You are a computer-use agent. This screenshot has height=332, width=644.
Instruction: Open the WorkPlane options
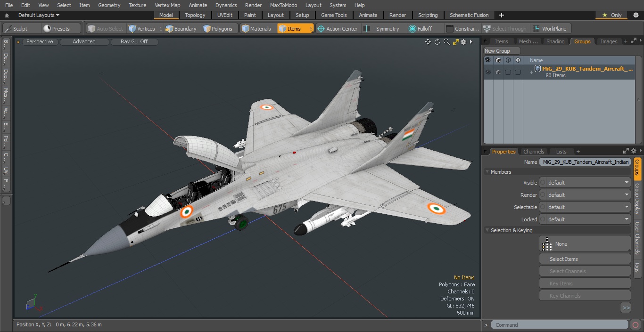[550, 29]
